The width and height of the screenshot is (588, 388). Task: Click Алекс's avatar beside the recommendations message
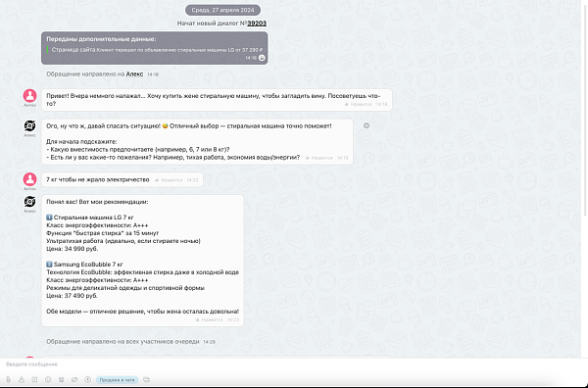coord(30,202)
